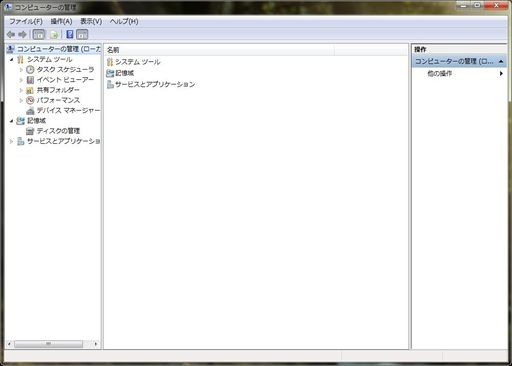
Task: Click the Forward arrow toolbar icon
Action: tap(22, 34)
